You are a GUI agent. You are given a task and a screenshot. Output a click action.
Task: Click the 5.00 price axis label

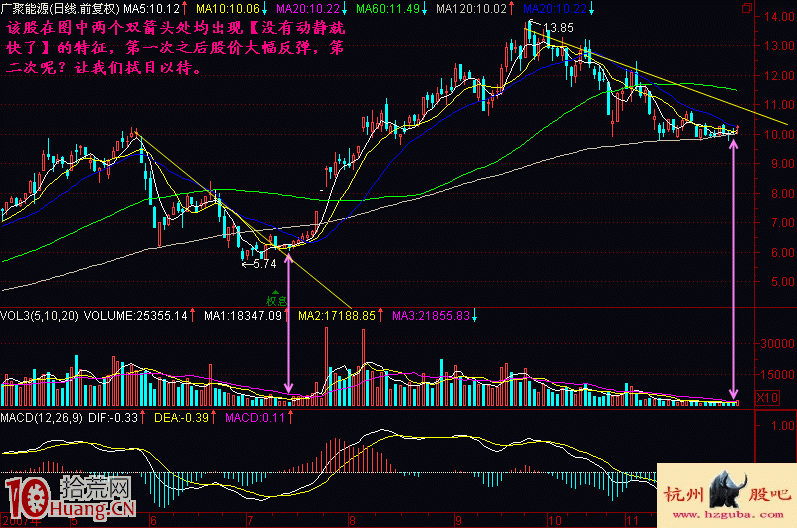click(782, 282)
